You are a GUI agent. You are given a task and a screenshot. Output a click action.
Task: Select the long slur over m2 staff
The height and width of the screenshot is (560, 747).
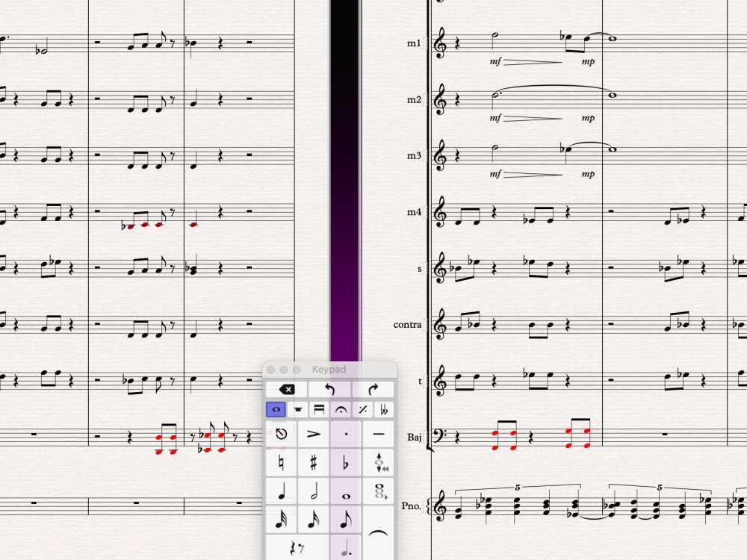point(555,88)
